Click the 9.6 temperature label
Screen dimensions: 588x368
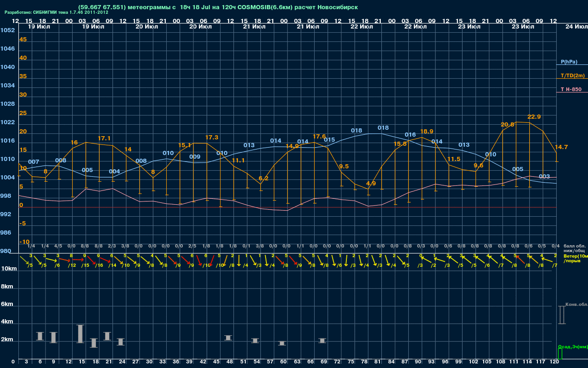point(479,165)
